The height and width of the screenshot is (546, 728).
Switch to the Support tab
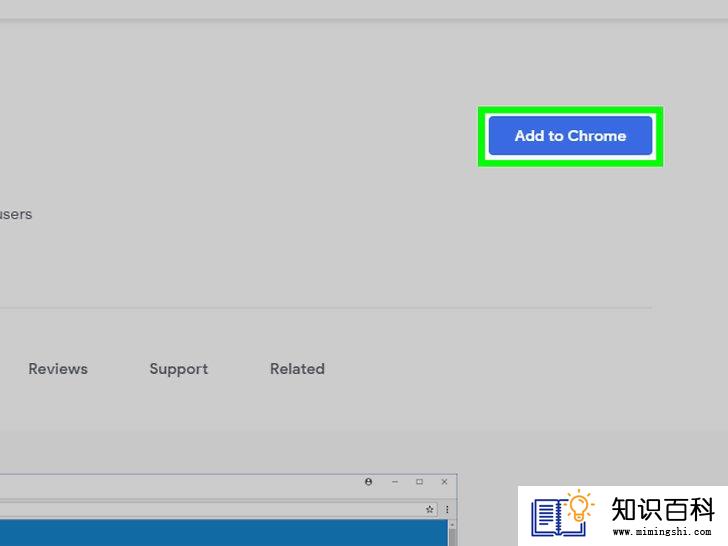pos(179,369)
